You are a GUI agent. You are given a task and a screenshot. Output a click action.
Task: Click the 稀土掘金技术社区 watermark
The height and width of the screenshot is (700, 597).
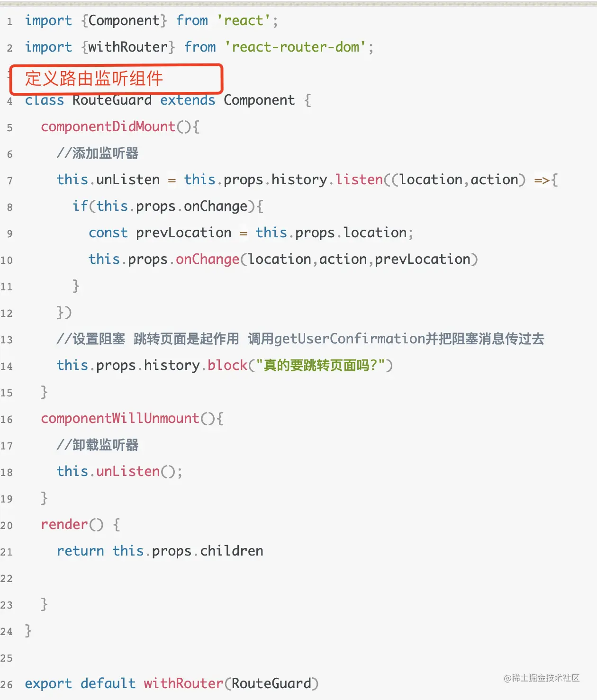tap(542, 678)
